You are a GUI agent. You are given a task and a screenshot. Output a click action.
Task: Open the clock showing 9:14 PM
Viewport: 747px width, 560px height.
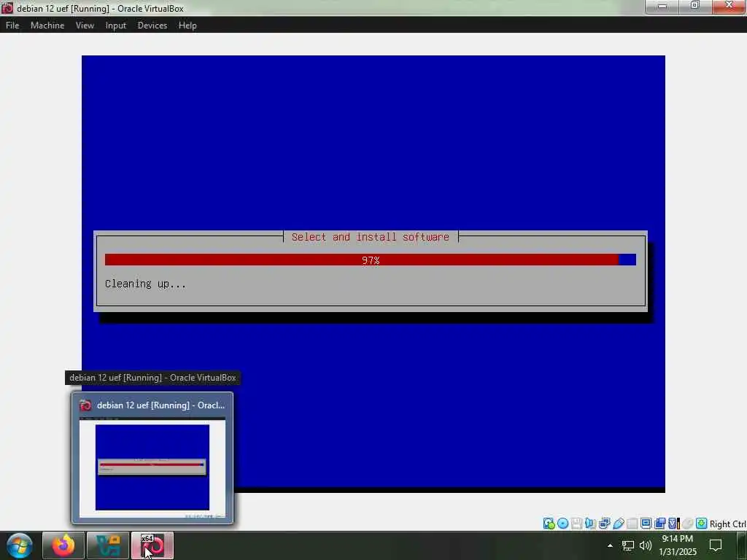coord(678,545)
